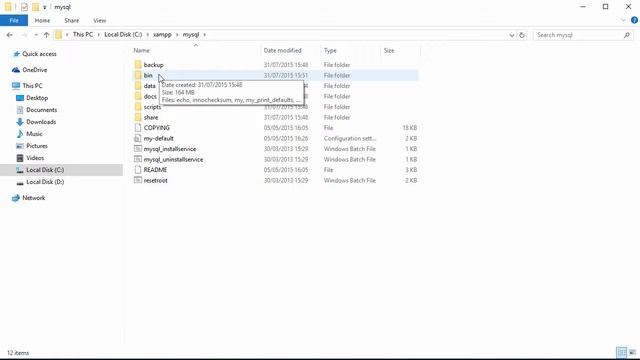640x360 pixels.
Task: Select the mysql_uninstallservice batch file icon
Action: pyautogui.click(x=138, y=159)
